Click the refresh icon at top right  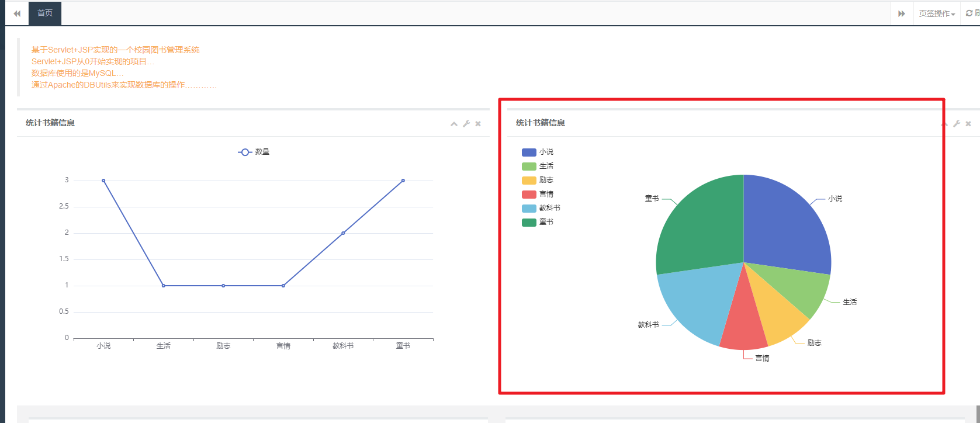tap(969, 13)
